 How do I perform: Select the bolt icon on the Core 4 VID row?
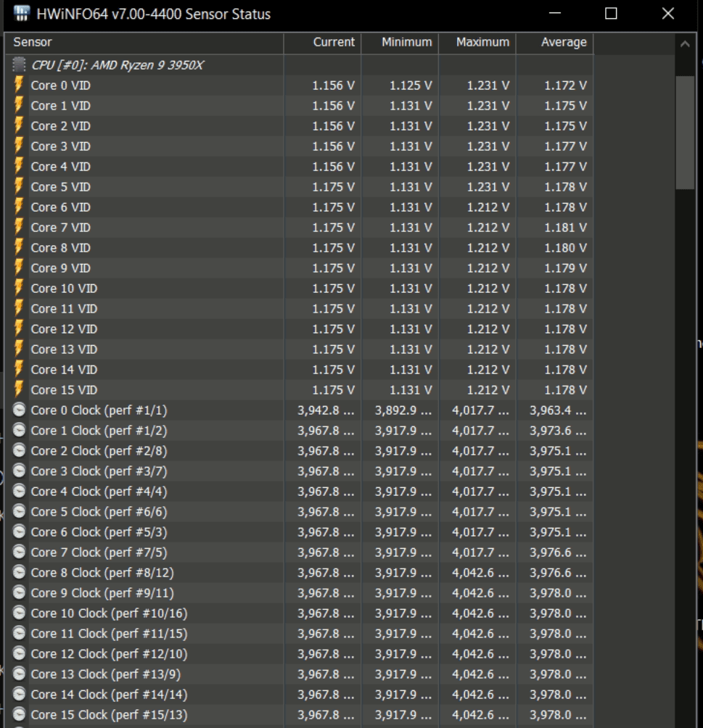point(19,166)
